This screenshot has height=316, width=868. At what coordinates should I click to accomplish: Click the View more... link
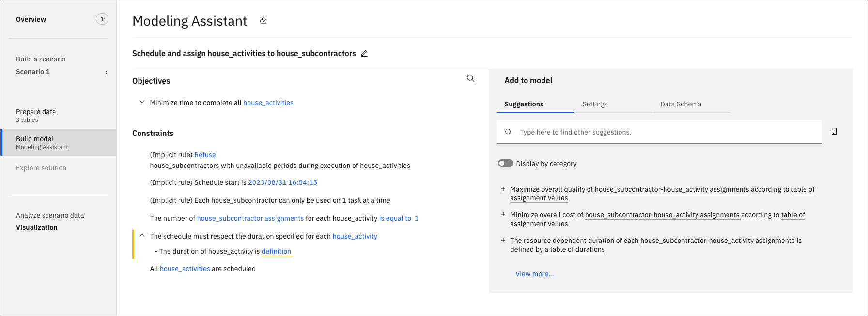coord(535,274)
